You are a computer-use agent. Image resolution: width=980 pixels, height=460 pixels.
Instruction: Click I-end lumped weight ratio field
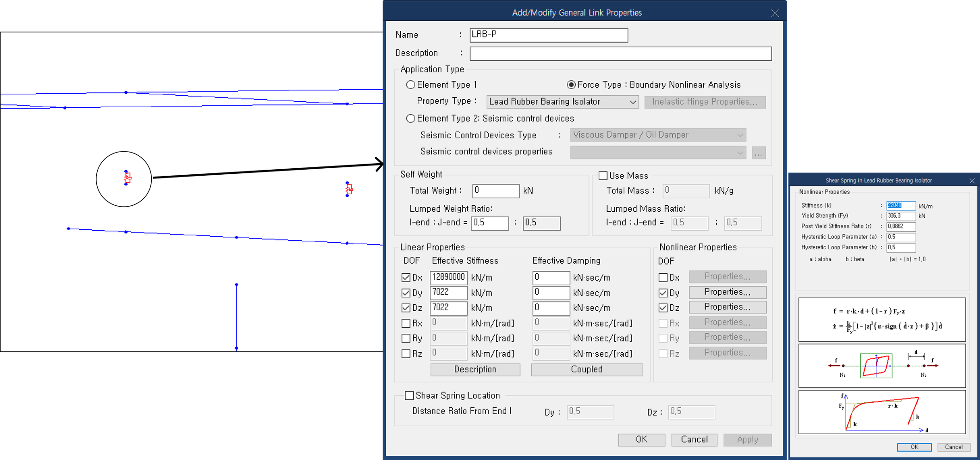click(x=490, y=223)
